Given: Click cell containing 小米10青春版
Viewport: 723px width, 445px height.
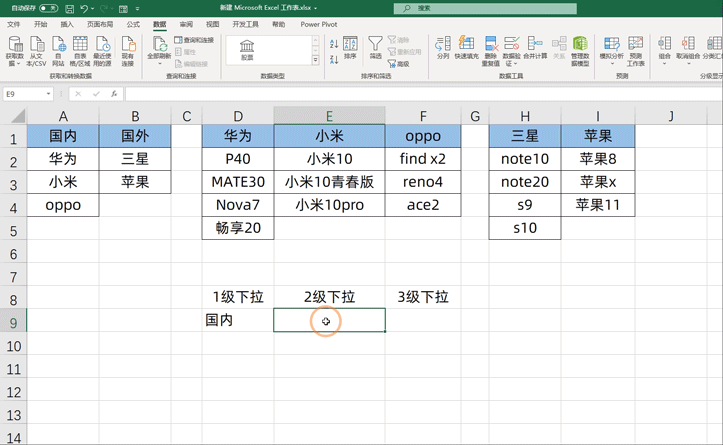Looking at the screenshot, I should (329, 182).
